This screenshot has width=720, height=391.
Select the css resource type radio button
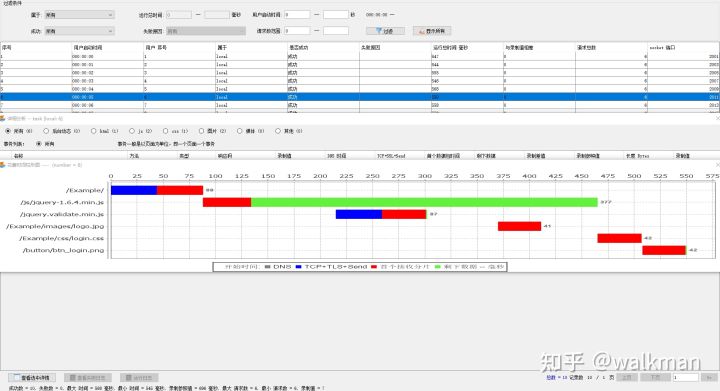165,131
